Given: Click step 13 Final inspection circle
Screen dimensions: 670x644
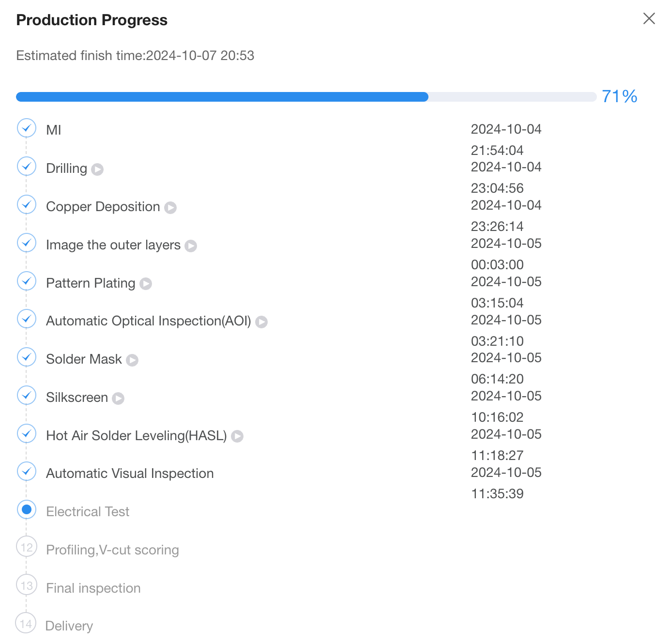Looking at the screenshot, I should tap(27, 586).
